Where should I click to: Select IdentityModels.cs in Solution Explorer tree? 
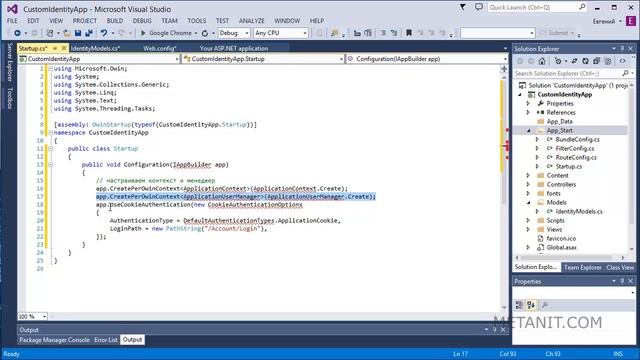pos(578,211)
